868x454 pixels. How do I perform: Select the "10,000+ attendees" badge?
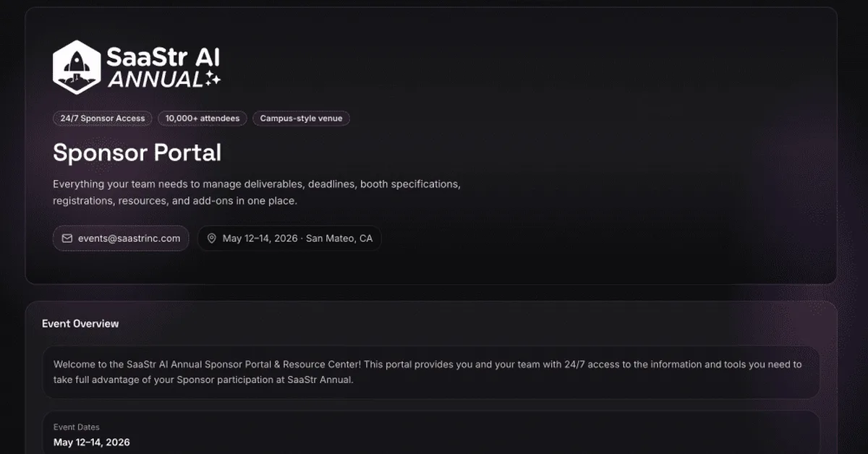(x=203, y=119)
